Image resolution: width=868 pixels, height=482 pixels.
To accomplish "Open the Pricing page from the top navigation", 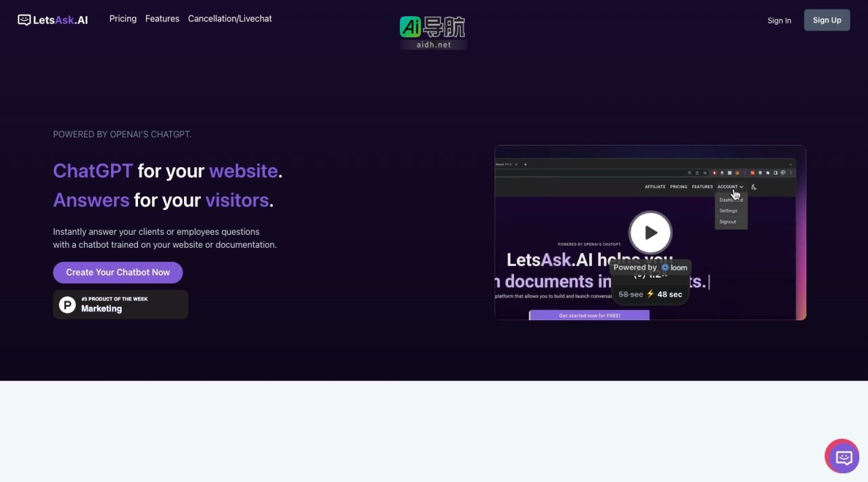I will click(x=122, y=18).
